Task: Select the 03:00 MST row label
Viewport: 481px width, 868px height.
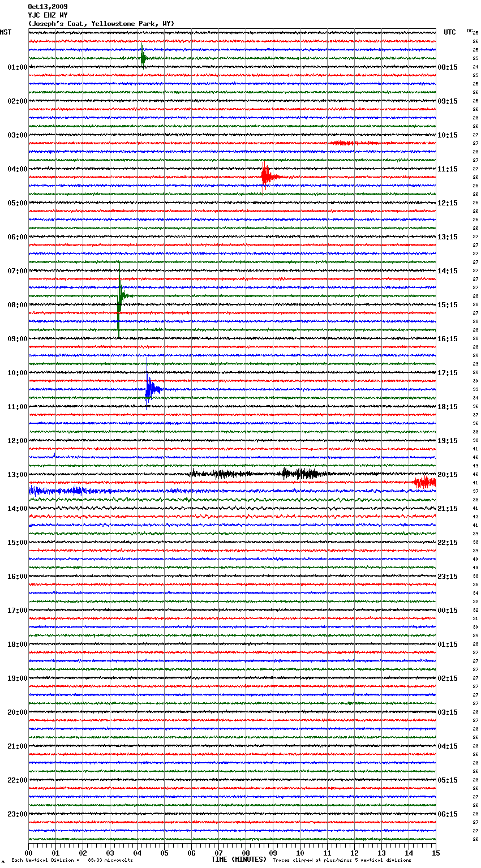Action: (x=18, y=135)
